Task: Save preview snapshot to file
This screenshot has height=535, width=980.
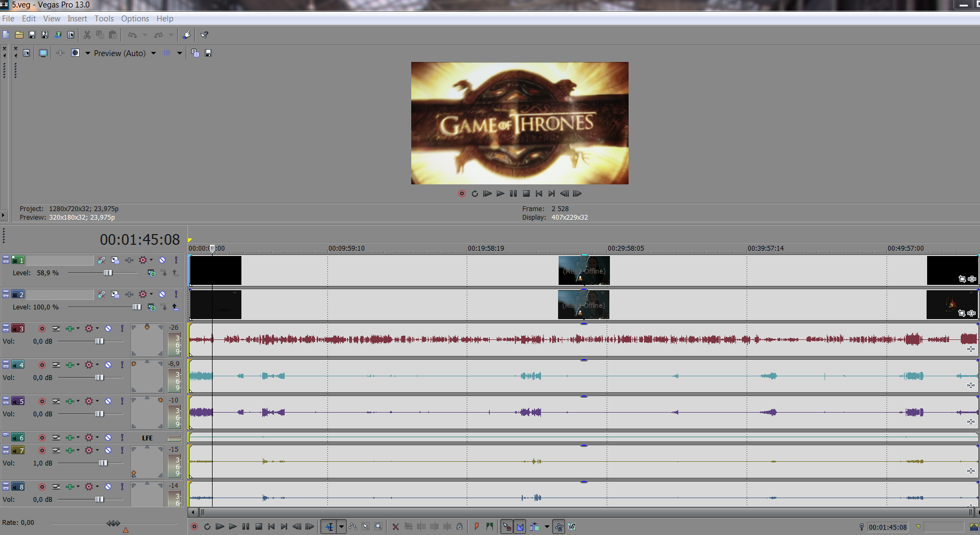Action: (x=208, y=53)
